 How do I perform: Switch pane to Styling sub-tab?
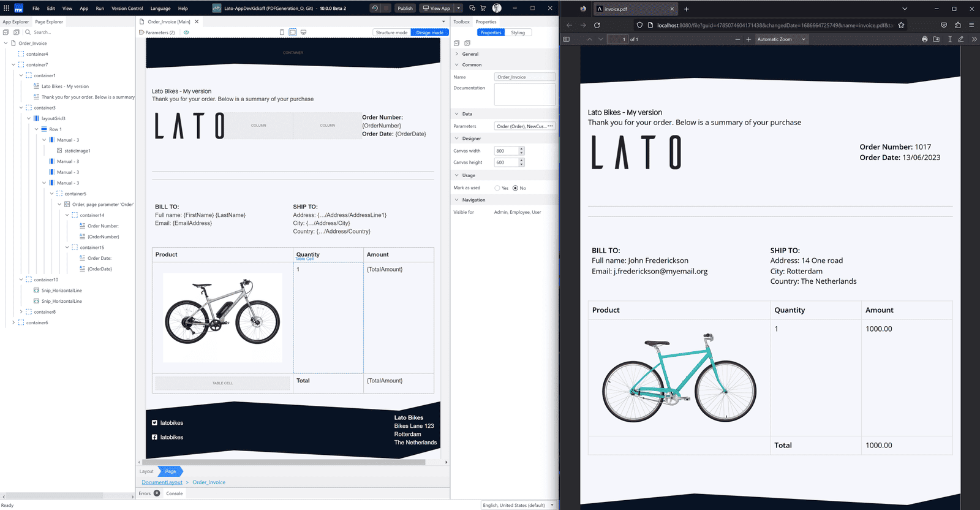pyautogui.click(x=518, y=32)
